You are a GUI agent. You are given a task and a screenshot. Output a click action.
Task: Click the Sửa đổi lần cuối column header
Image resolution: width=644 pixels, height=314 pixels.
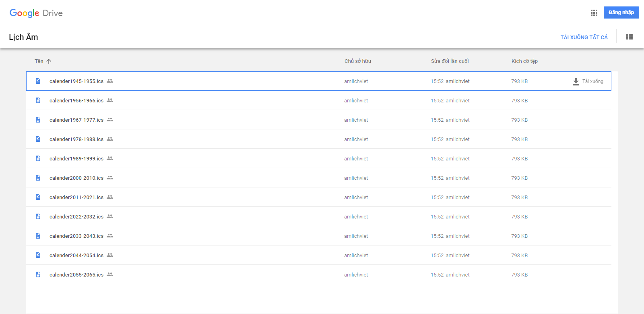(450, 61)
